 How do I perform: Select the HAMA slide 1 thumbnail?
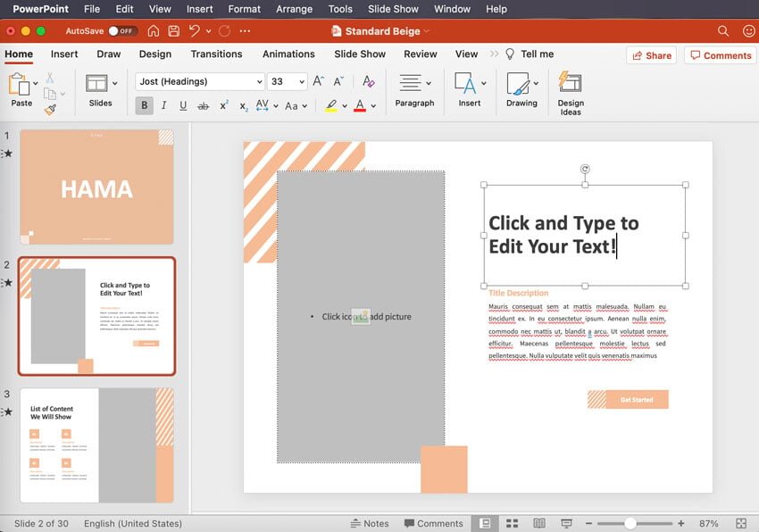pos(96,187)
